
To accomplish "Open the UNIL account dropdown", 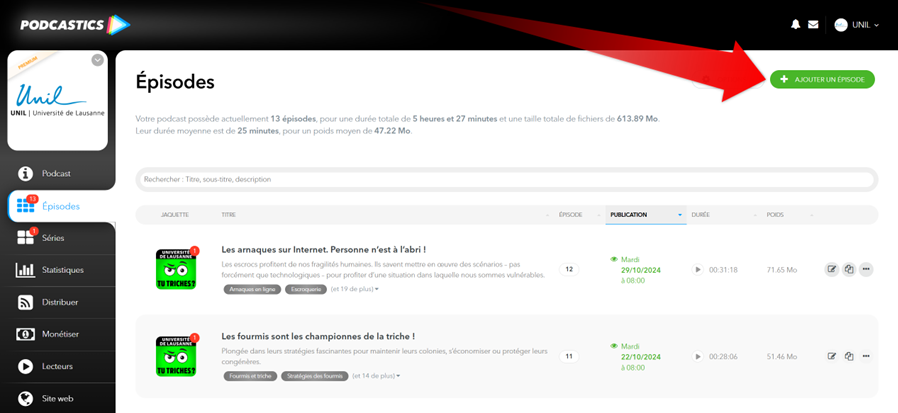I will coord(857,25).
